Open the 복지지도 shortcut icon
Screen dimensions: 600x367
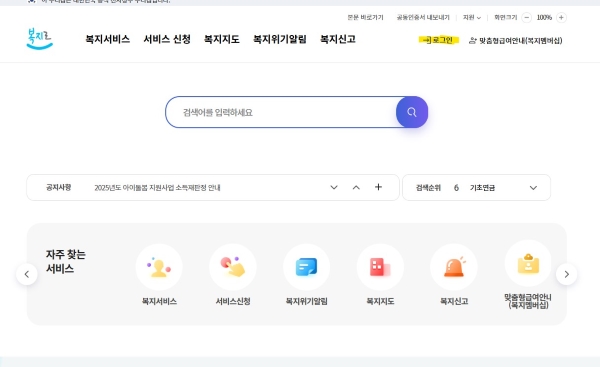(x=380, y=267)
